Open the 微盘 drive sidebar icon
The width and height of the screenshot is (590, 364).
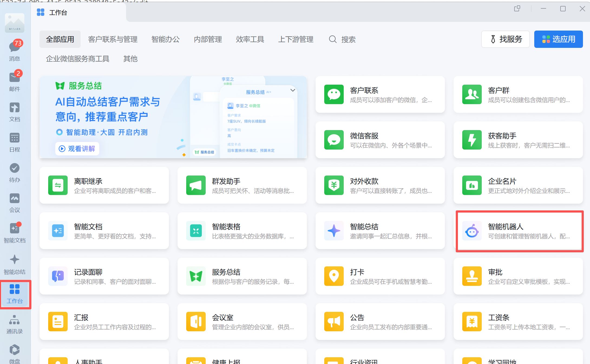click(15, 354)
